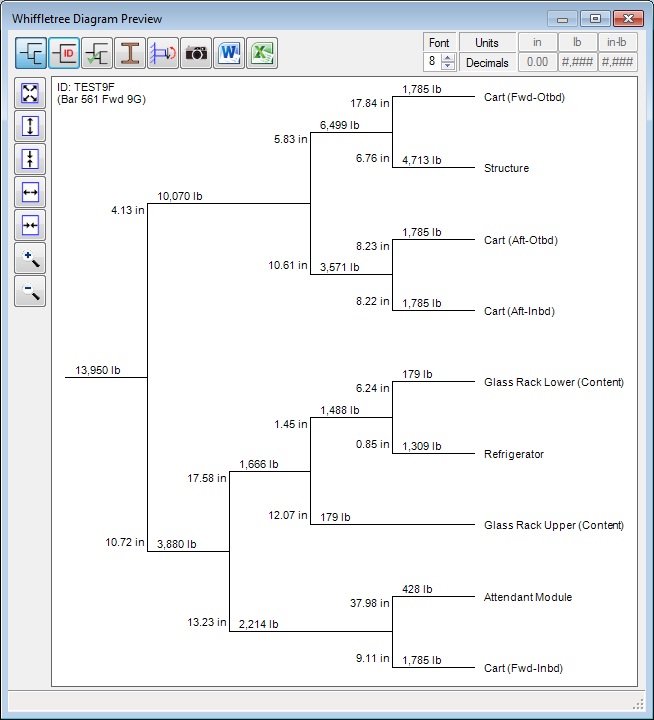Click the '6,499 lb' branch load
654x720 pixels.
coord(339,125)
